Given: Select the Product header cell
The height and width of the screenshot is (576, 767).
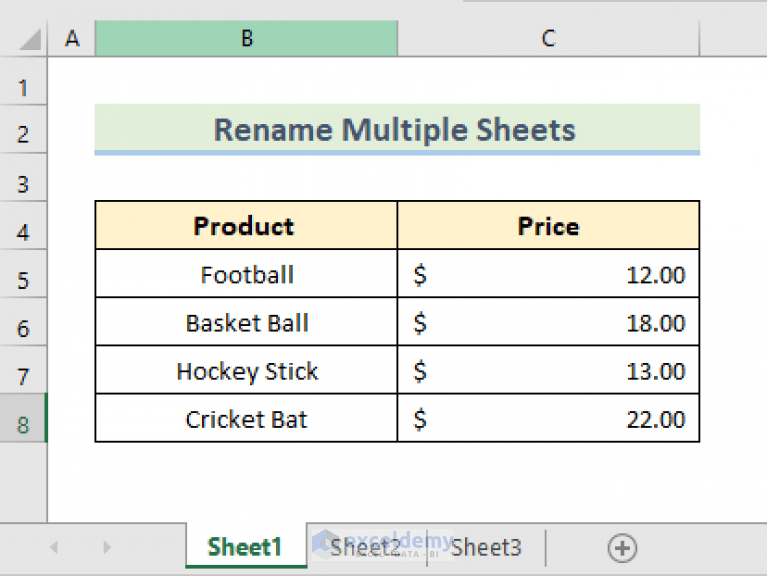Looking at the screenshot, I should [x=247, y=225].
